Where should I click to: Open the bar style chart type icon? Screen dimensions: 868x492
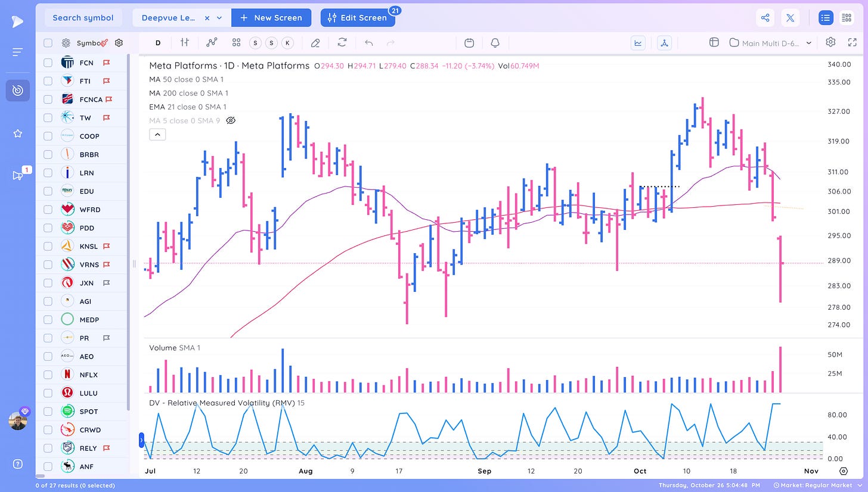(x=185, y=42)
